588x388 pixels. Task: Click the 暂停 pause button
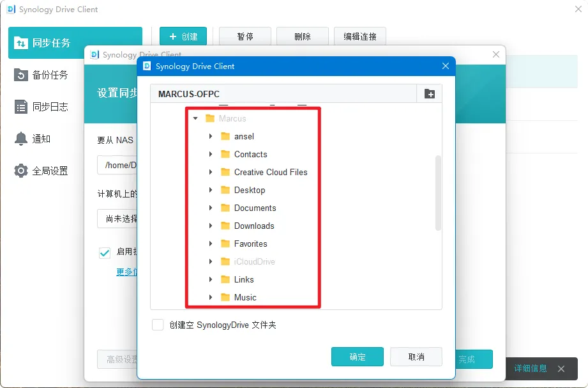pos(245,36)
